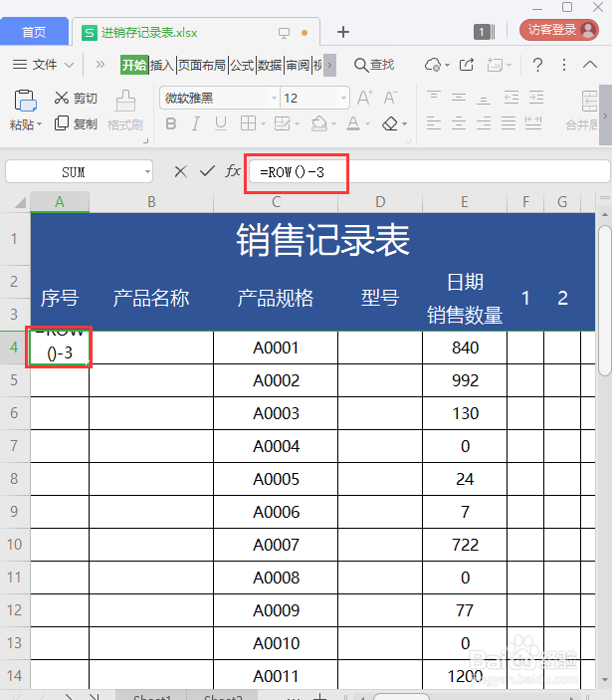Cancel formula entry with X icon
The image size is (612, 700).
[x=181, y=171]
